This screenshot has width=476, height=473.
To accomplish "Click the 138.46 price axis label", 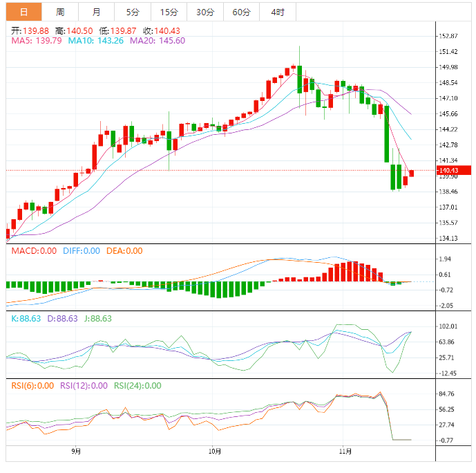I will click(x=448, y=192).
